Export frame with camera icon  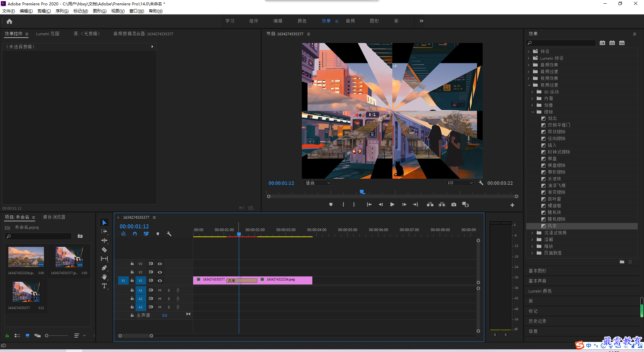[454, 205]
